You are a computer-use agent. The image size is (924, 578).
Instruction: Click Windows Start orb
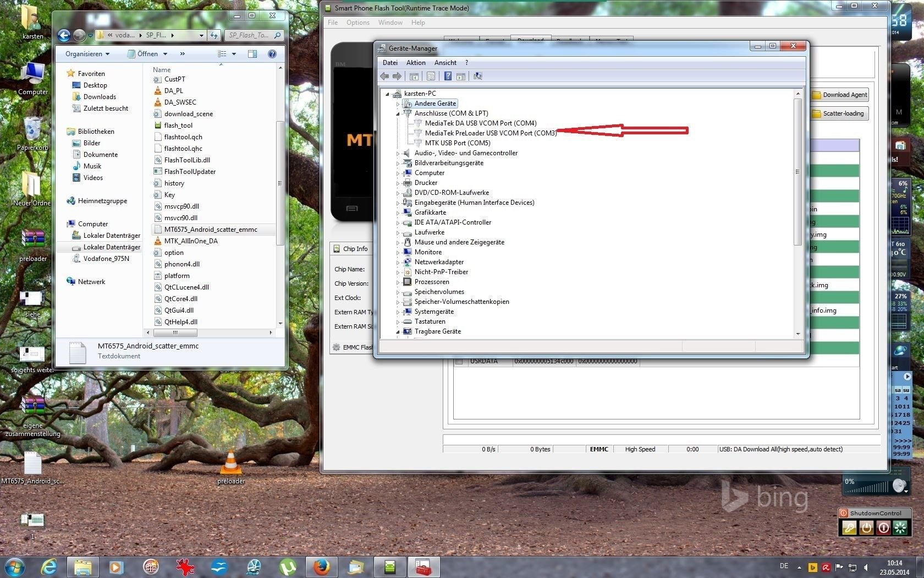point(15,566)
